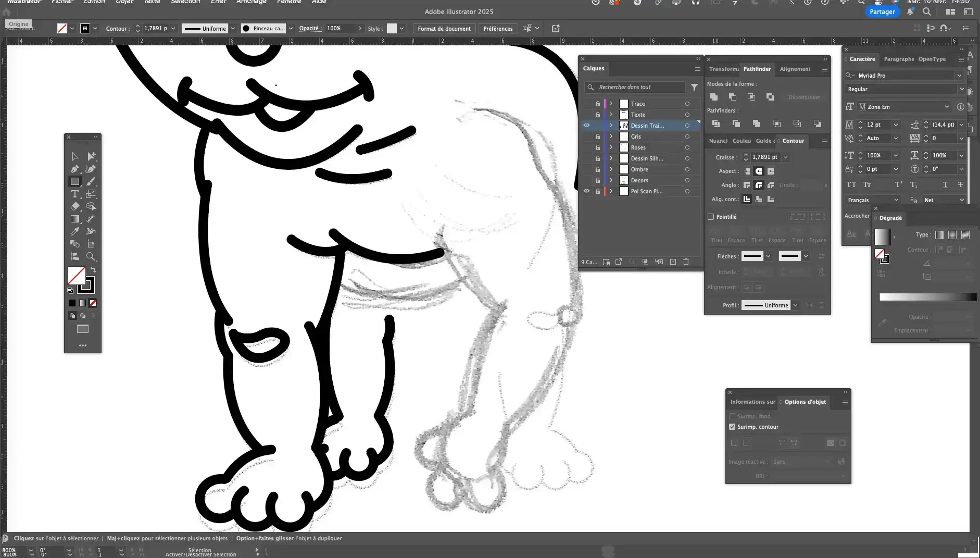Expand the Trace layer
The image size is (980, 558).
(x=611, y=104)
